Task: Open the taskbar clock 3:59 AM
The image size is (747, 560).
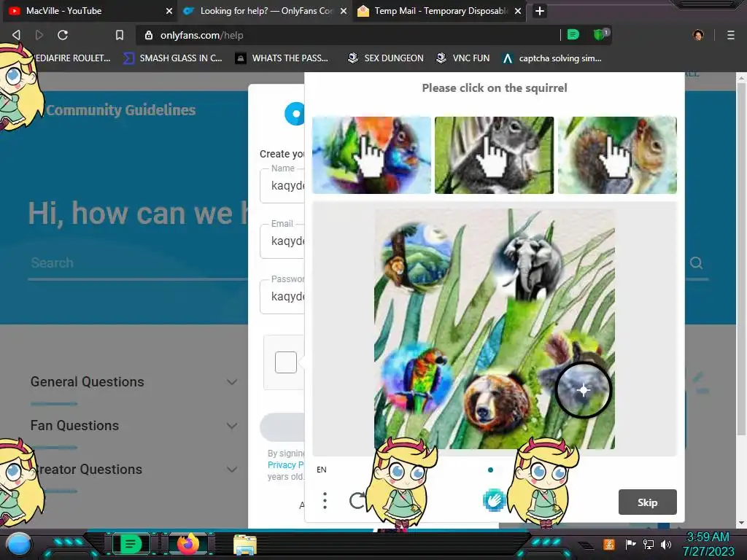Action: 708,544
